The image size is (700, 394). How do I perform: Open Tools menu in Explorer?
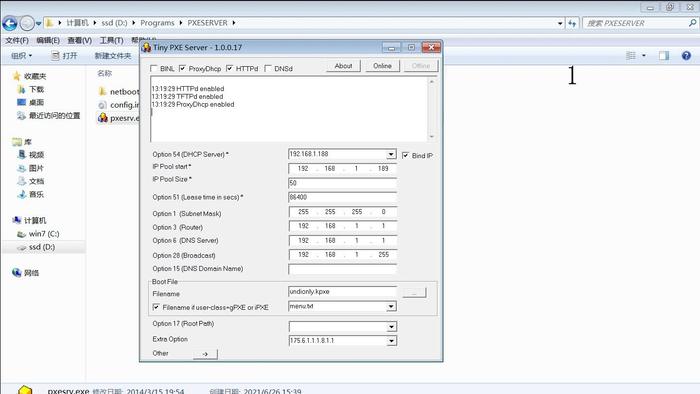pos(111,40)
